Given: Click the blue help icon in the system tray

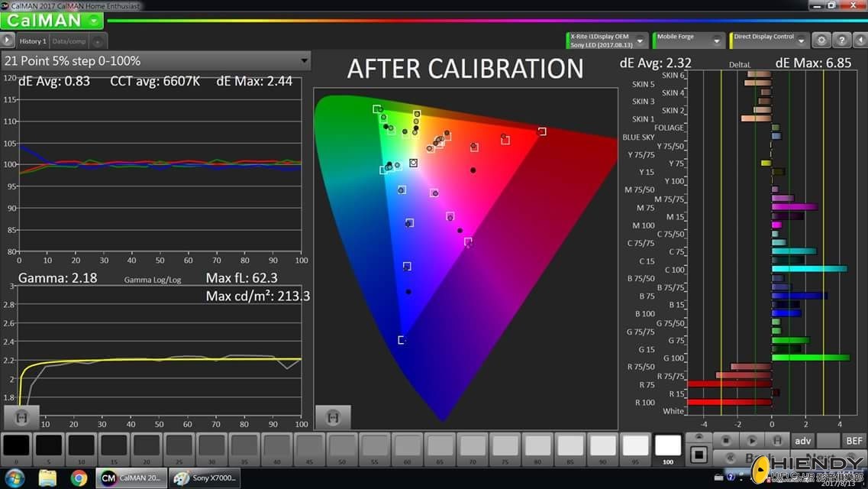Looking at the screenshot, I should (x=731, y=477).
